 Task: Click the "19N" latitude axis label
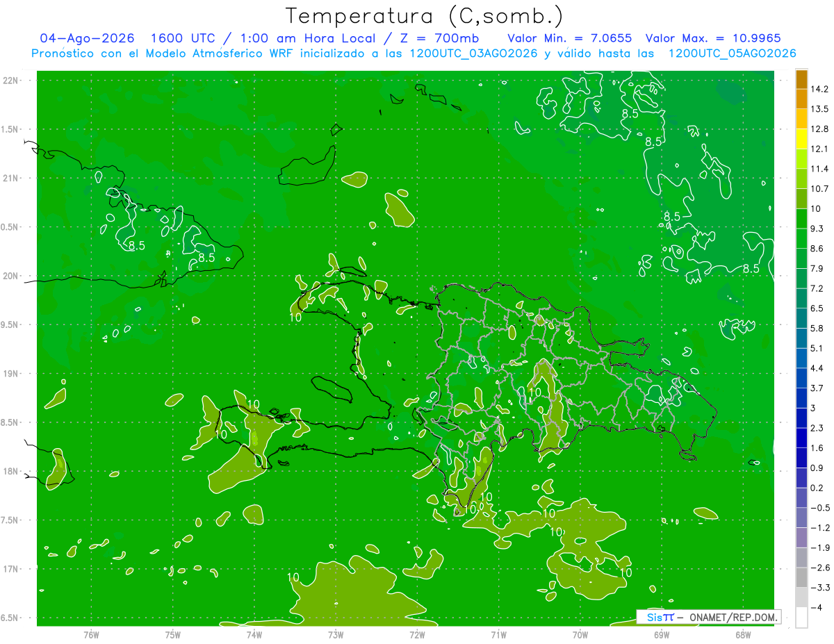tap(11, 374)
